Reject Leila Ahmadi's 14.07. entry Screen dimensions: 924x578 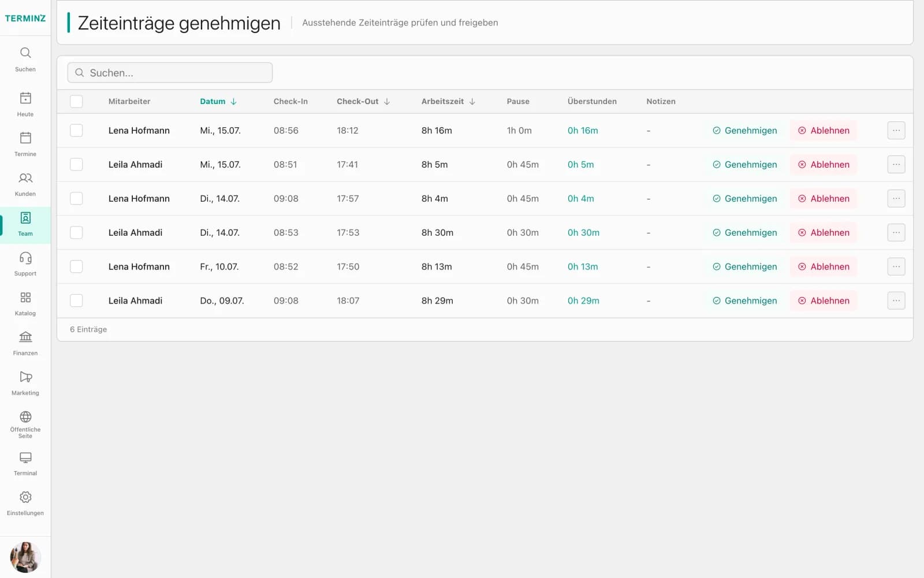(824, 233)
